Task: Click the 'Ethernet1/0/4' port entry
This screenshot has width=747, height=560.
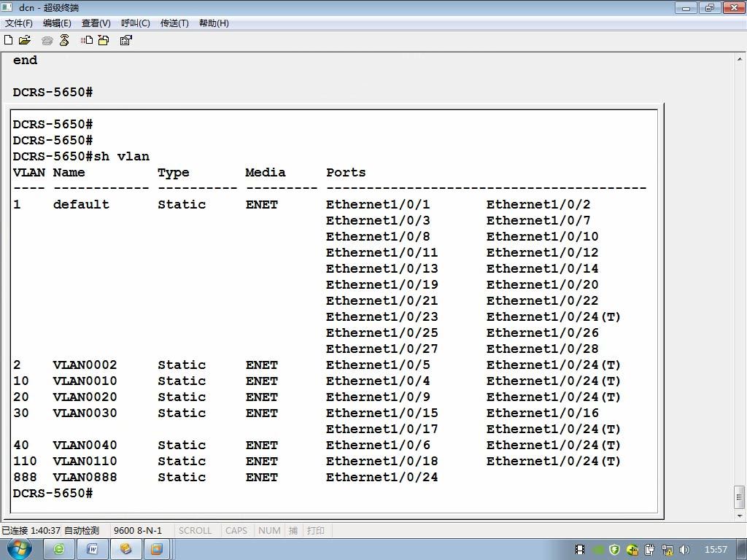Action: pos(378,381)
